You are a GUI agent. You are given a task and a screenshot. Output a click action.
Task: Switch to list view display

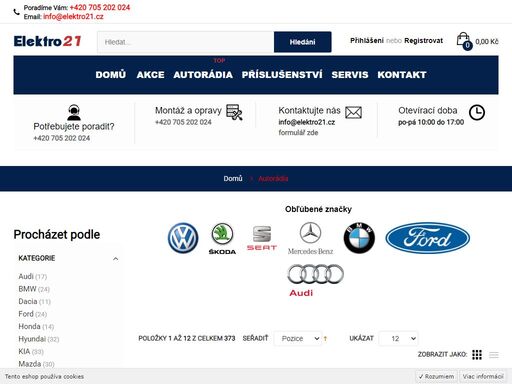494,355
